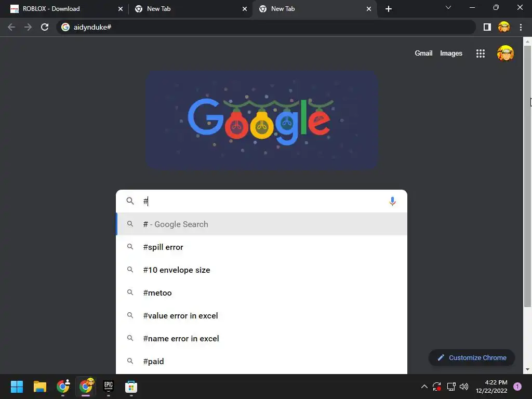Screen dimensions: 532x399
Task: Open Images link
Action: (x=451, y=54)
